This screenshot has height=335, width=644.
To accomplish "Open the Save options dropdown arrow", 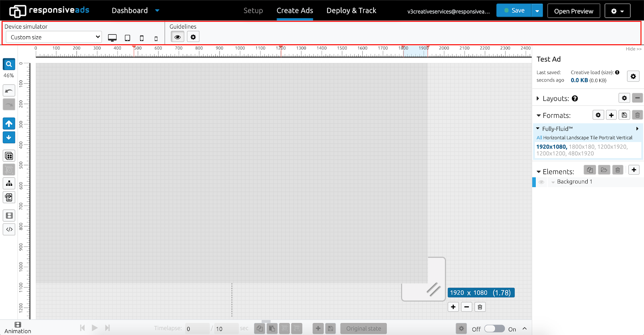I will 537,11.
